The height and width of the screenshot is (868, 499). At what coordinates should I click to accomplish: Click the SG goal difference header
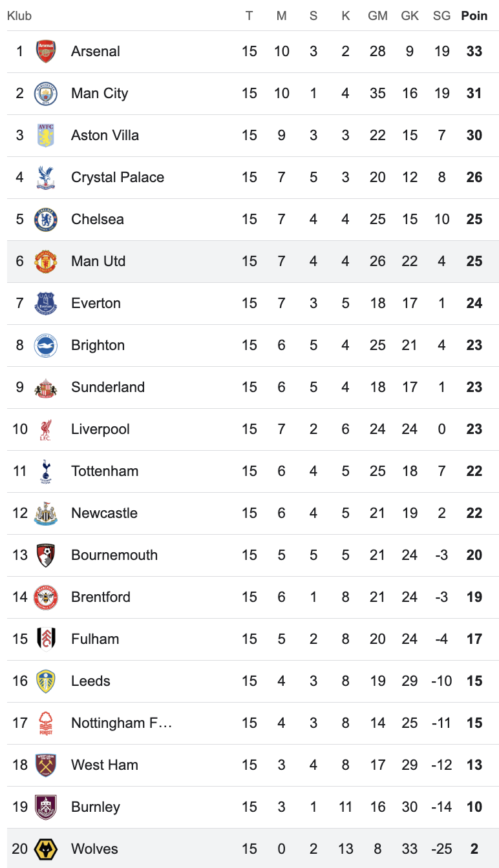(x=441, y=15)
